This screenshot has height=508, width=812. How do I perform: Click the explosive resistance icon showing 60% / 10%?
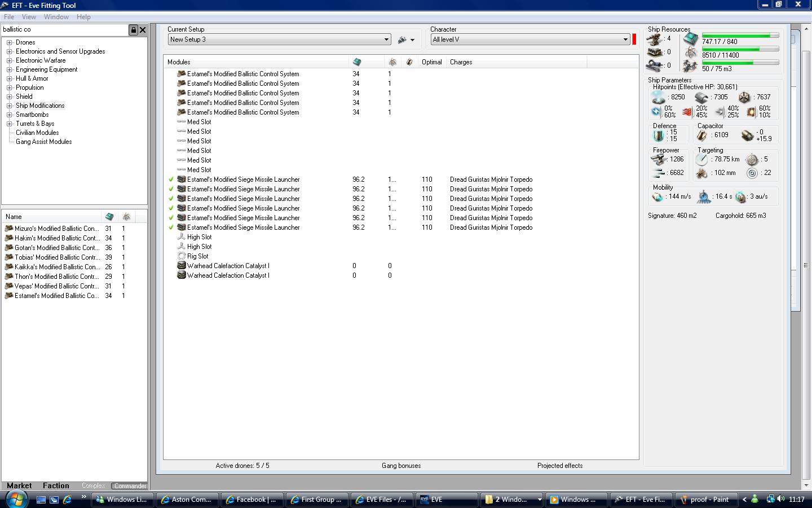point(752,112)
